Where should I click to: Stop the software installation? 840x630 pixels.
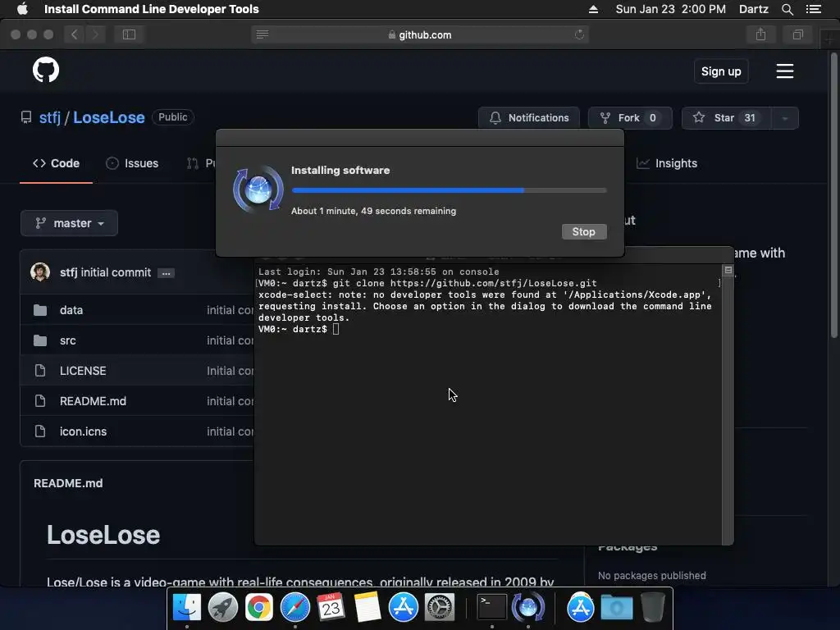(x=584, y=231)
